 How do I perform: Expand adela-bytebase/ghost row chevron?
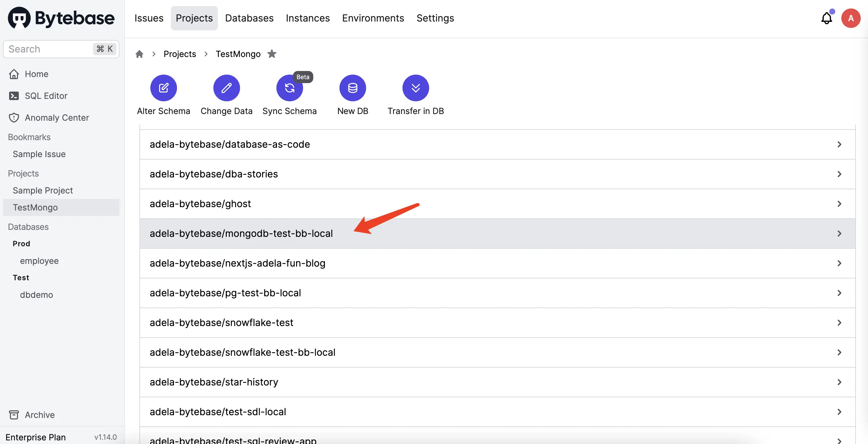[839, 204]
